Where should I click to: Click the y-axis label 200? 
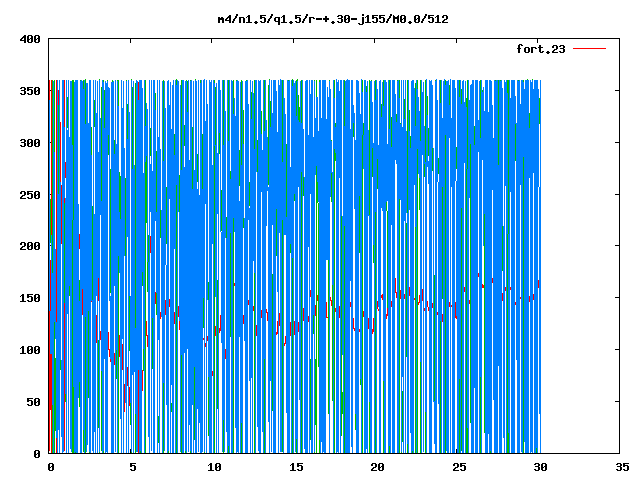tap(30, 246)
